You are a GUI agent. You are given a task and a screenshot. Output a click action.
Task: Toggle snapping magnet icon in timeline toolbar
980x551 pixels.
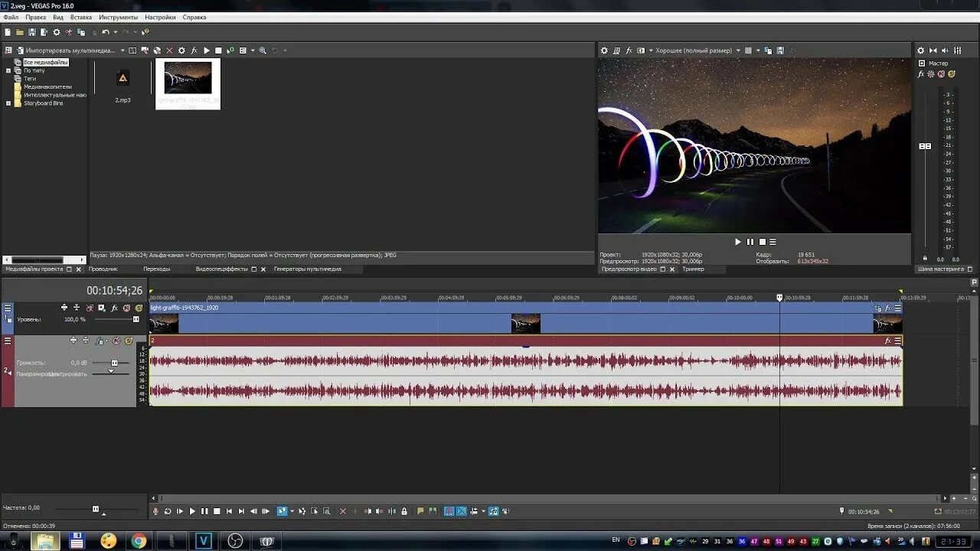(x=449, y=511)
